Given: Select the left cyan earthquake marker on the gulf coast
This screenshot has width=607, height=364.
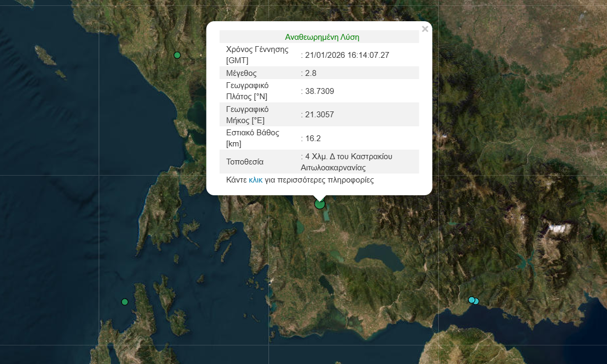Looking at the screenshot, I should (x=471, y=300).
